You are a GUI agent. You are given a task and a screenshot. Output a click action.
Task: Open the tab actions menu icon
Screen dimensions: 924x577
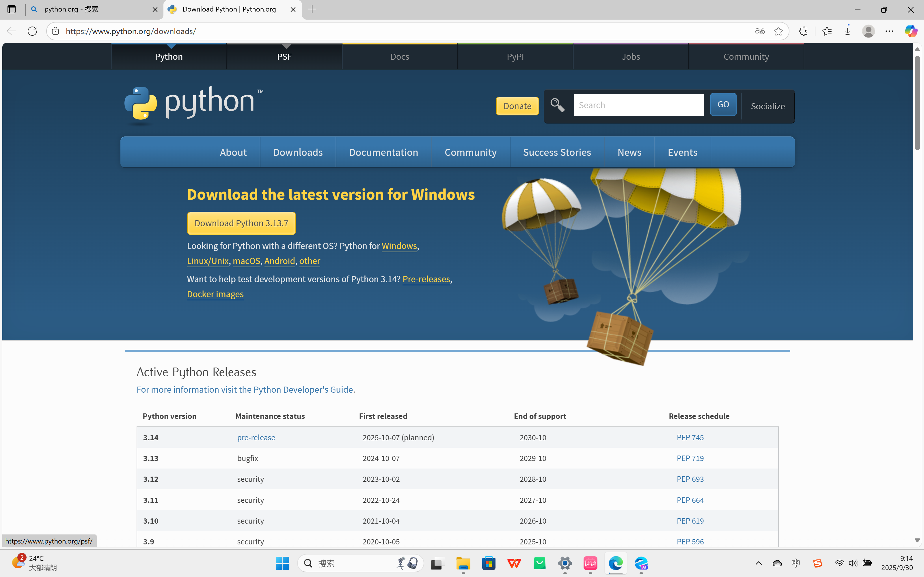coord(12,9)
